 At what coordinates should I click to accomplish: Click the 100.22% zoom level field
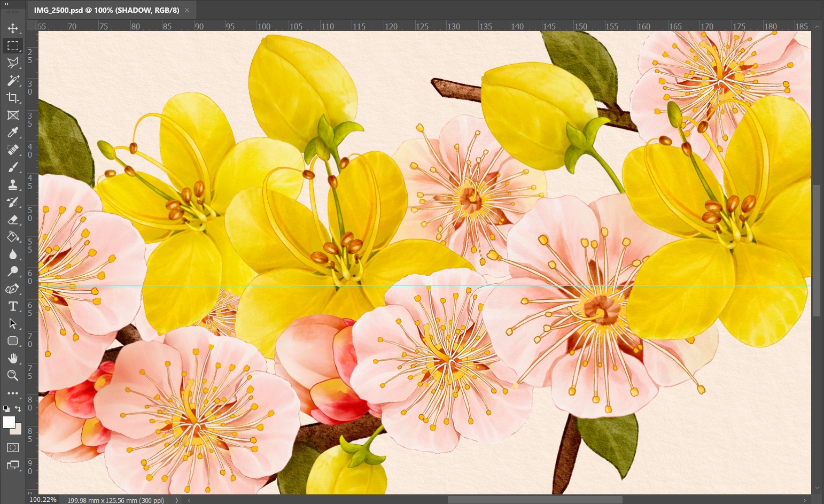(x=43, y=500)
